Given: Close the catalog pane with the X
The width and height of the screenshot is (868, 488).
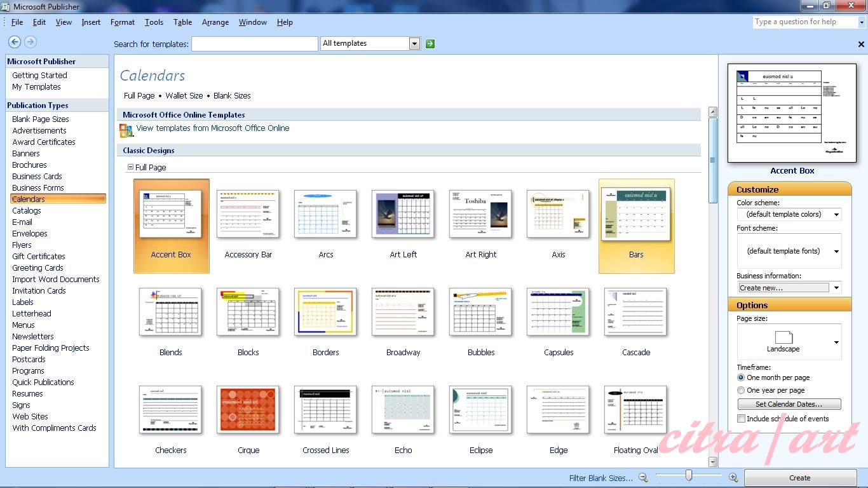Looking at the screenshot, I should [861, 44].
